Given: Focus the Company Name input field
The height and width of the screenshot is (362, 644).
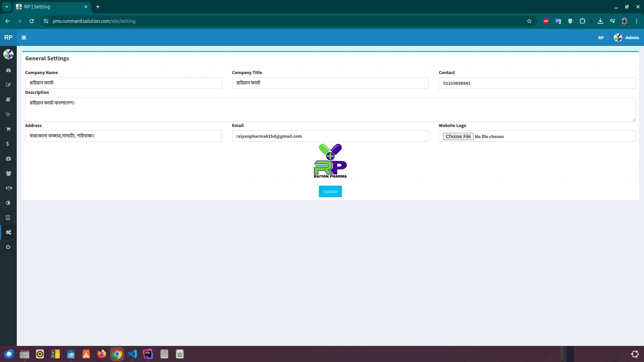Looking at the screenshot, I should 123,83.
